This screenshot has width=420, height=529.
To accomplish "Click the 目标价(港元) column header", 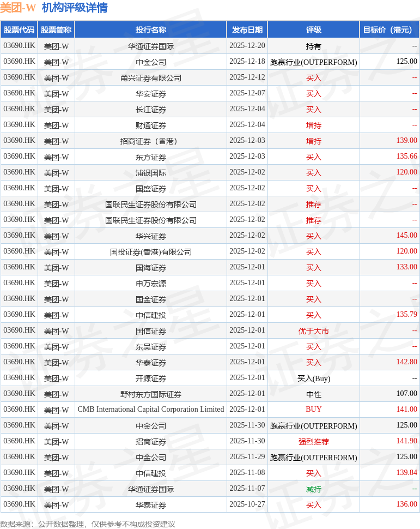I will [x=389, y=29].
